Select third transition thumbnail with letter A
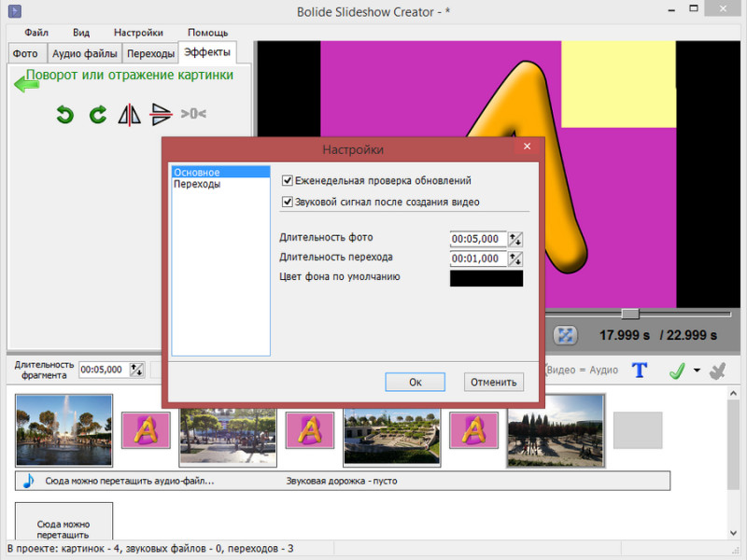 (x=473, y=430)
